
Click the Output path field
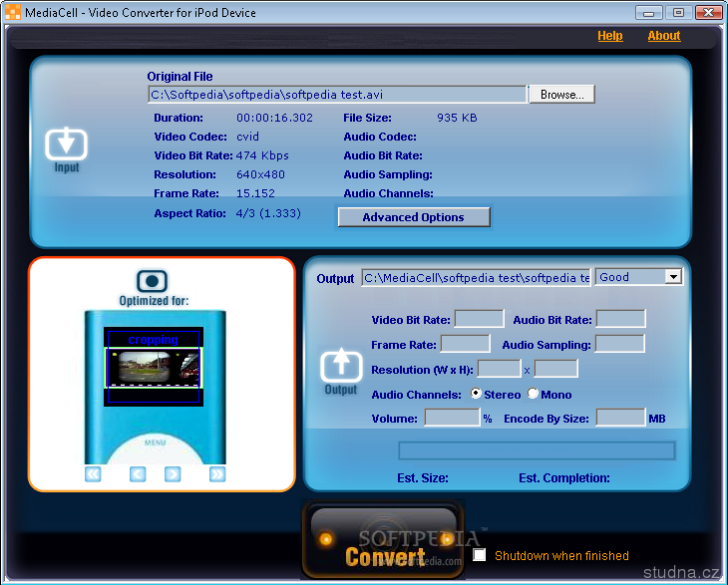coord(476,277)
